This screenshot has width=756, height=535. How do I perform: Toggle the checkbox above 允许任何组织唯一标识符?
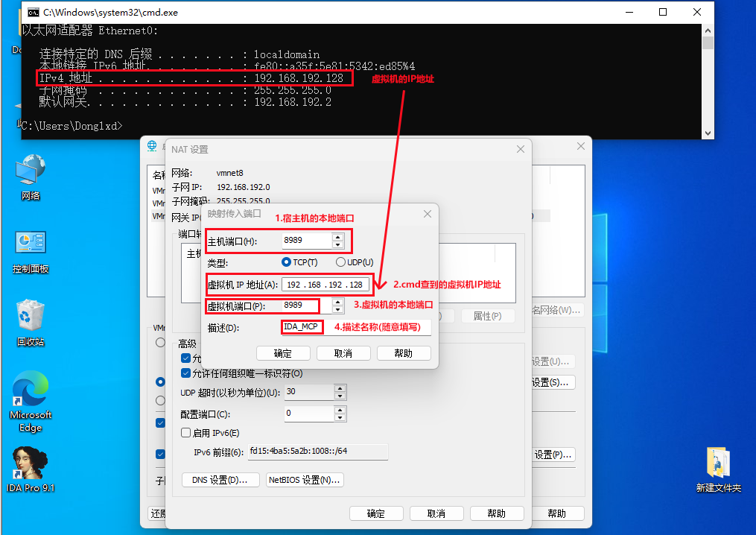tap(185, 358)
